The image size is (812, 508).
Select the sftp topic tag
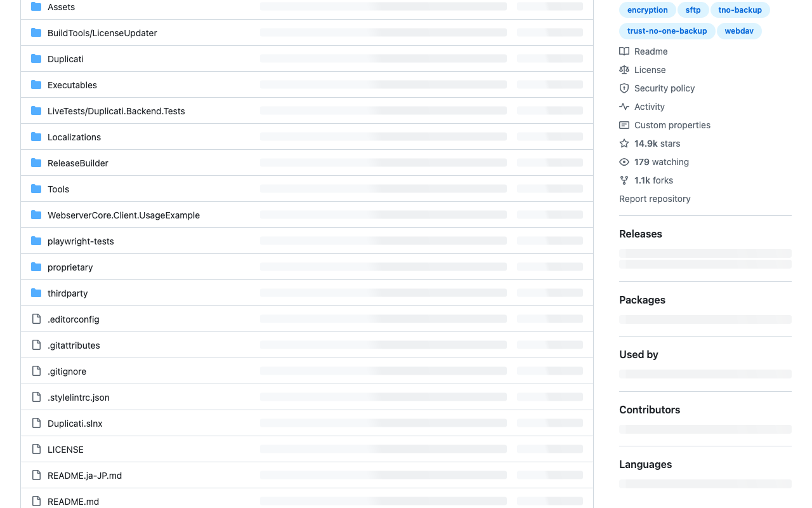pyautogui.click(x=693, y=10)
